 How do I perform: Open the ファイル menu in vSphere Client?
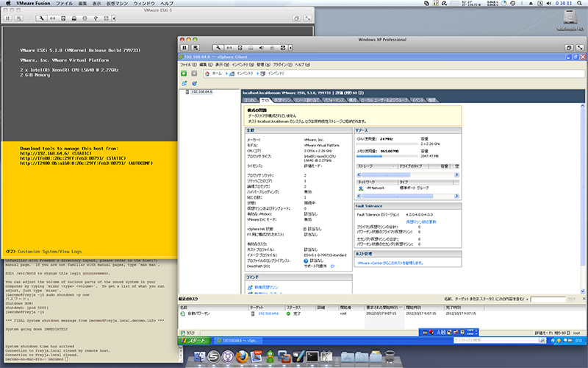[x=185, y=65]
